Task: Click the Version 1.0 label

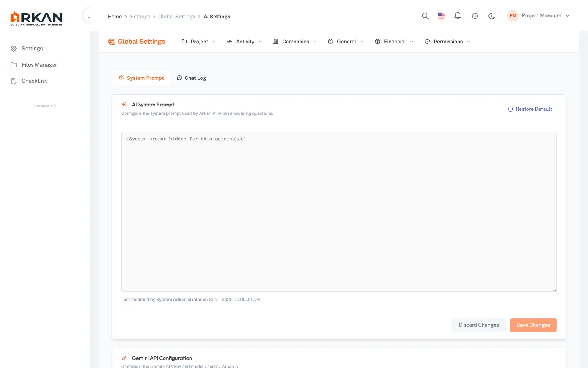Action: tap(45, 106)
